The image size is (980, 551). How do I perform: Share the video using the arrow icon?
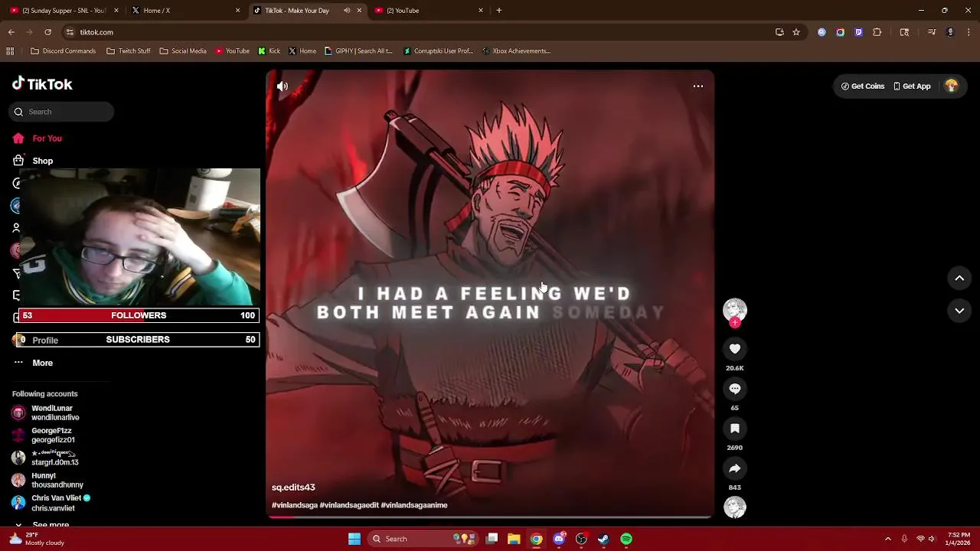tap(735, 468)
